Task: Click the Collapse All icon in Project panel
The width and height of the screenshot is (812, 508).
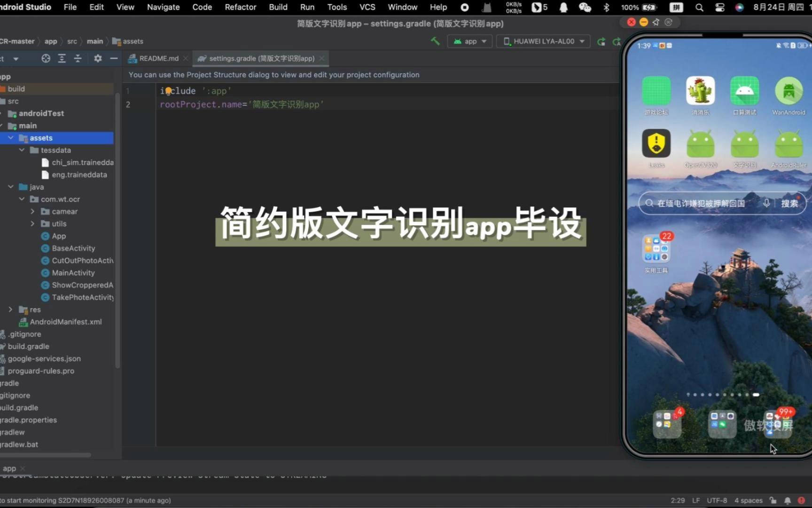Action: point(78,58)
